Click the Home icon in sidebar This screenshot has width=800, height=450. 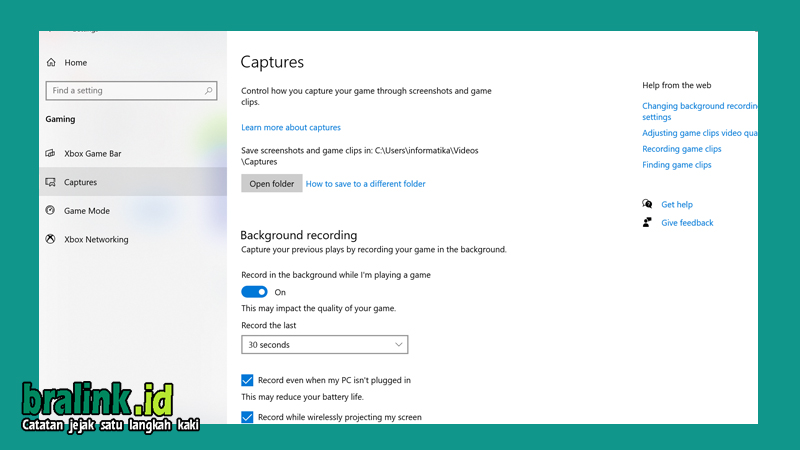pyautogui.click(x=51, y=62)
